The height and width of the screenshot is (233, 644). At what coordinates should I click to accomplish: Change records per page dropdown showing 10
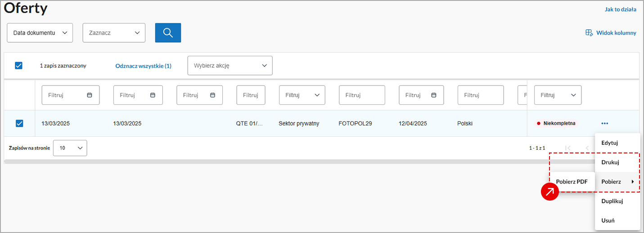point(70,148)
